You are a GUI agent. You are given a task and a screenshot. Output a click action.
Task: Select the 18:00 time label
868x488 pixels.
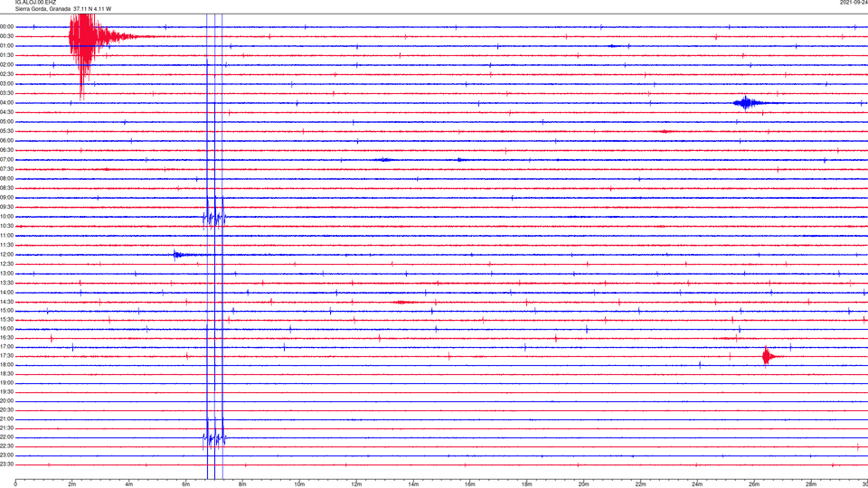click(7, 365)
